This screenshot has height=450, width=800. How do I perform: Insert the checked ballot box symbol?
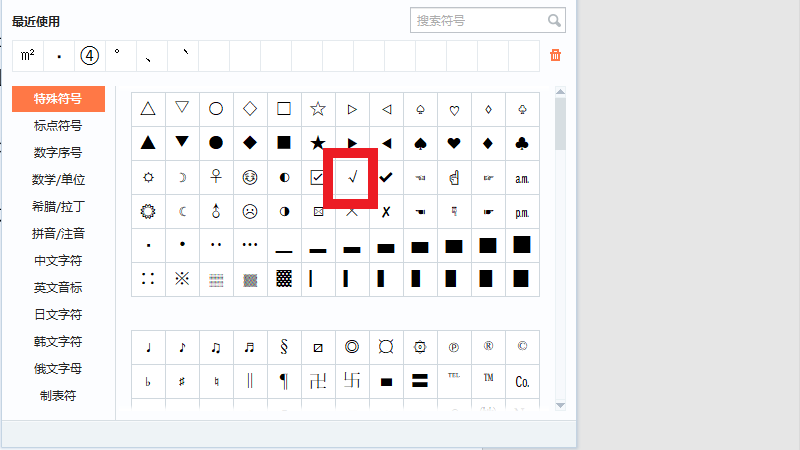coord(318,177)
